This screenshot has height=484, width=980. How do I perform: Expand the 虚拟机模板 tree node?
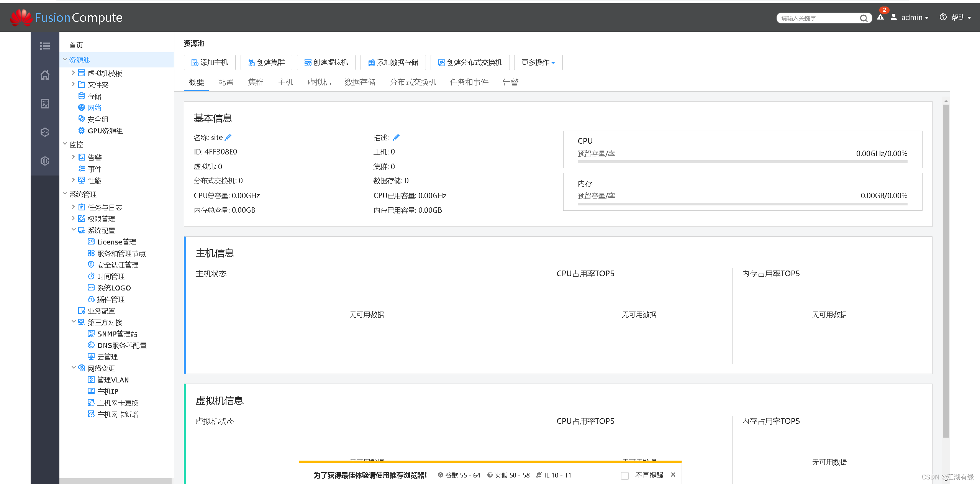click(73, 72)
